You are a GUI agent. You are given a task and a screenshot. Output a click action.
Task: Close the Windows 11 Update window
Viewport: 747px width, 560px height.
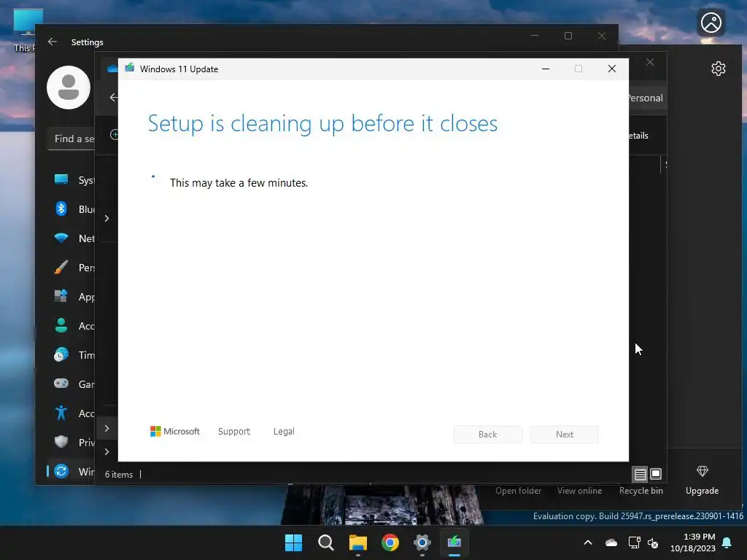[x=612, y=69]
